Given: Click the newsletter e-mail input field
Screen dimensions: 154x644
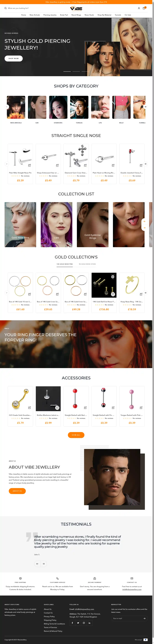Looking at the screenshot, I should tap(127, 618).
